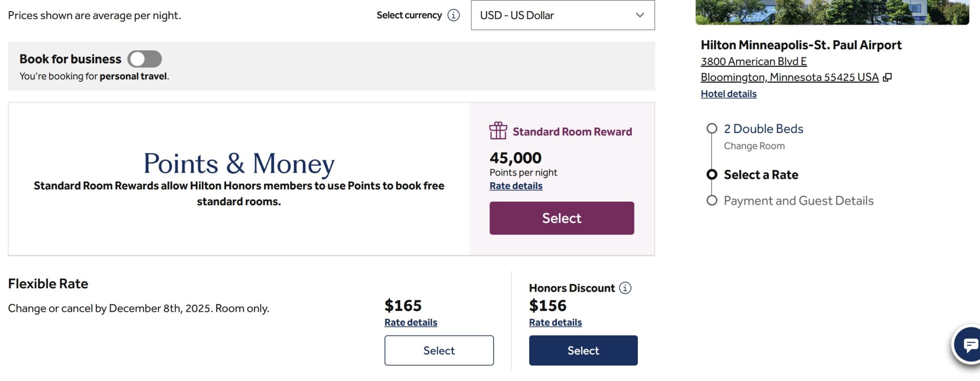Select the $165 Flexible Rate

pyautogui.click(x=439, y=350)
